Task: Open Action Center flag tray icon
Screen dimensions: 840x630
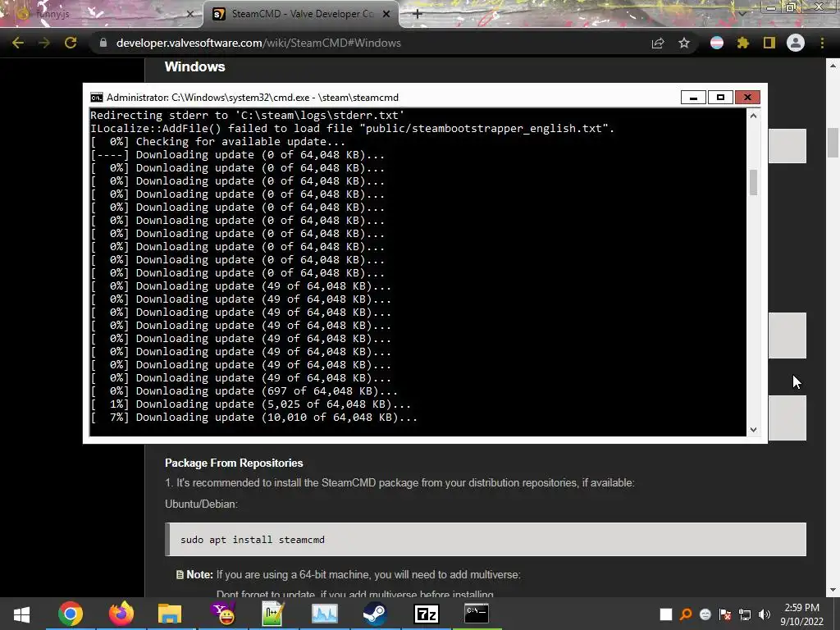Action: [725, 614]
